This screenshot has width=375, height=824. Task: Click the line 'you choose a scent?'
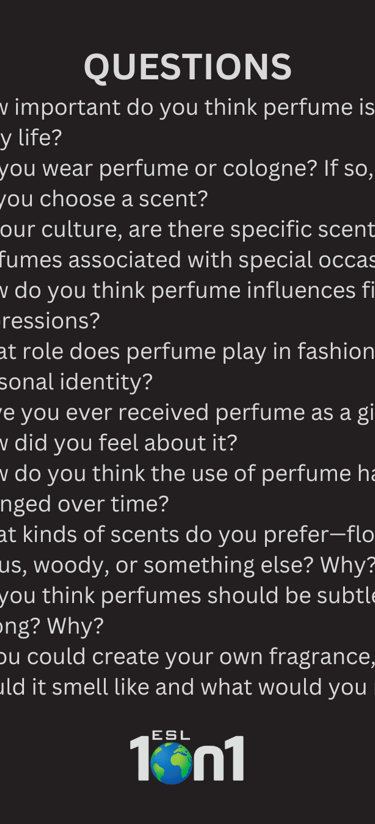(104, 199)
